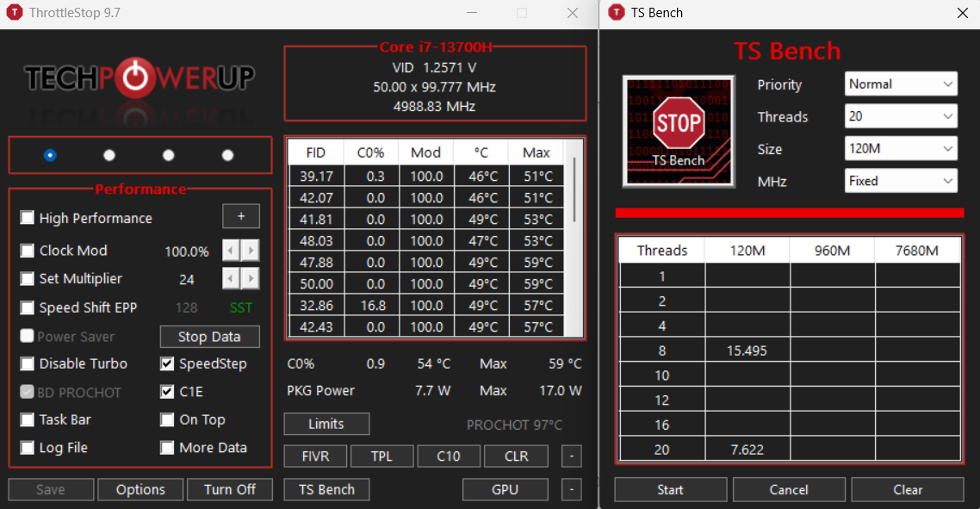Click the minus button next to CLR
Screen dimensions: 980x509
571,456
